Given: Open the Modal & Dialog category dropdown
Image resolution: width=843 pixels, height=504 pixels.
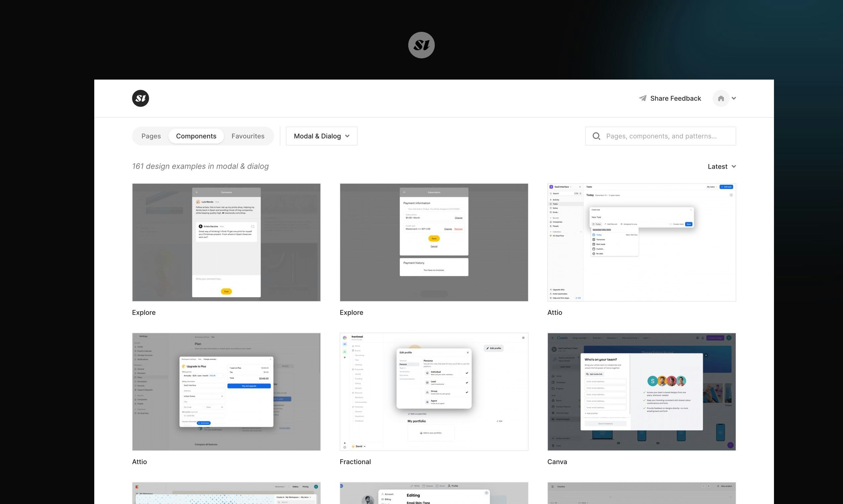Looking at the screenshot, I should tap(322, 136).
